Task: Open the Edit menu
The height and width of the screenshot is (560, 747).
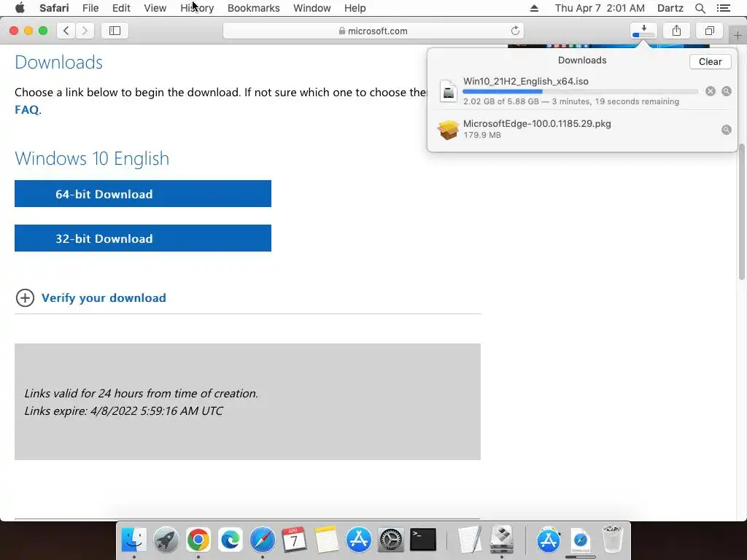Action: (x=121, y=8)
